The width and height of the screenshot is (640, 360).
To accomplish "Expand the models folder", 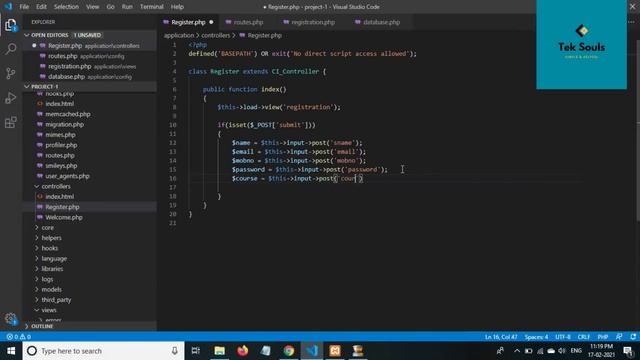I will (x=51, y=289).
